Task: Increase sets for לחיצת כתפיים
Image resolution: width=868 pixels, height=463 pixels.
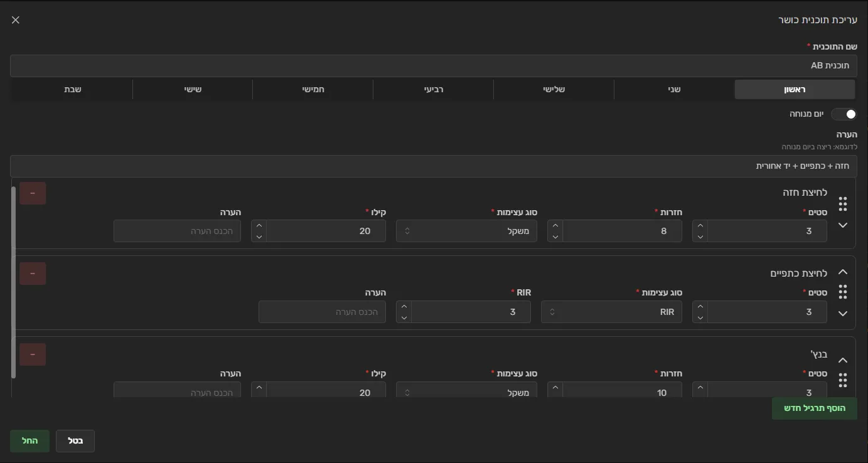Action: click(x=700, y=306)
